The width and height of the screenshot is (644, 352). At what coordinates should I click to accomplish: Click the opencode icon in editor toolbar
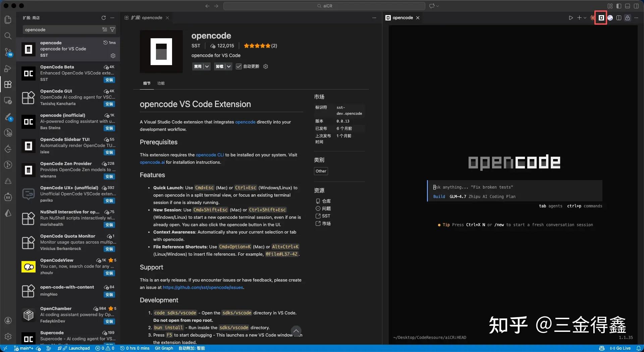(x=601, y=18)
